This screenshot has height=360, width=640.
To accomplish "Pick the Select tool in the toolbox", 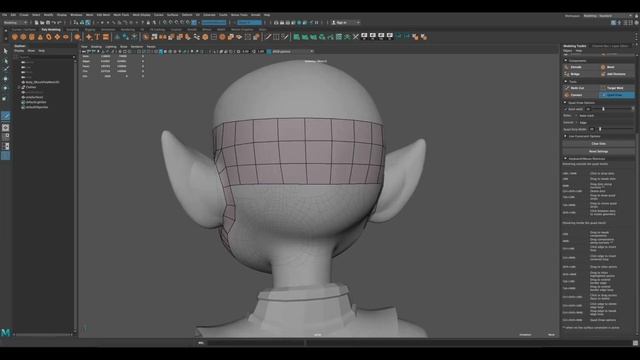I will (x=5, y=51).
